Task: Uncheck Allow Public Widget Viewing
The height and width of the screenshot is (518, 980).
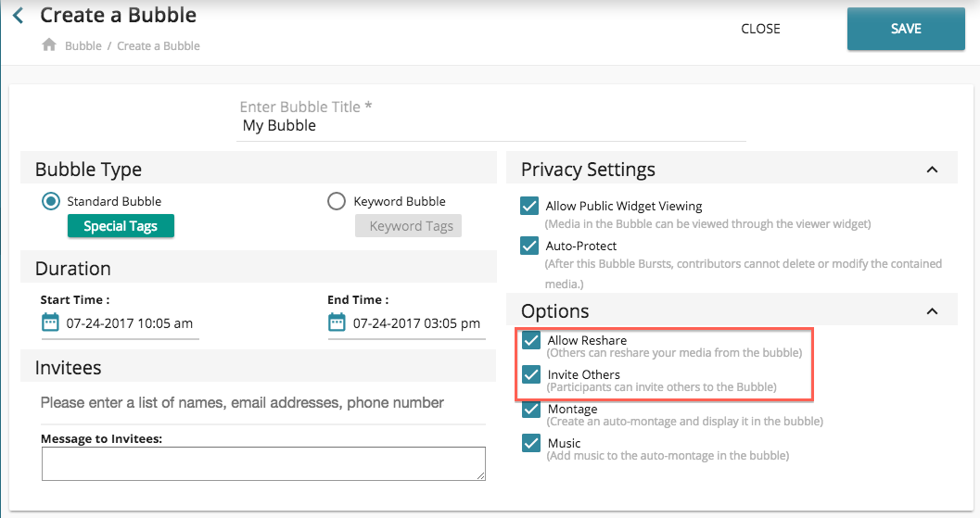Action: point(529,206)
